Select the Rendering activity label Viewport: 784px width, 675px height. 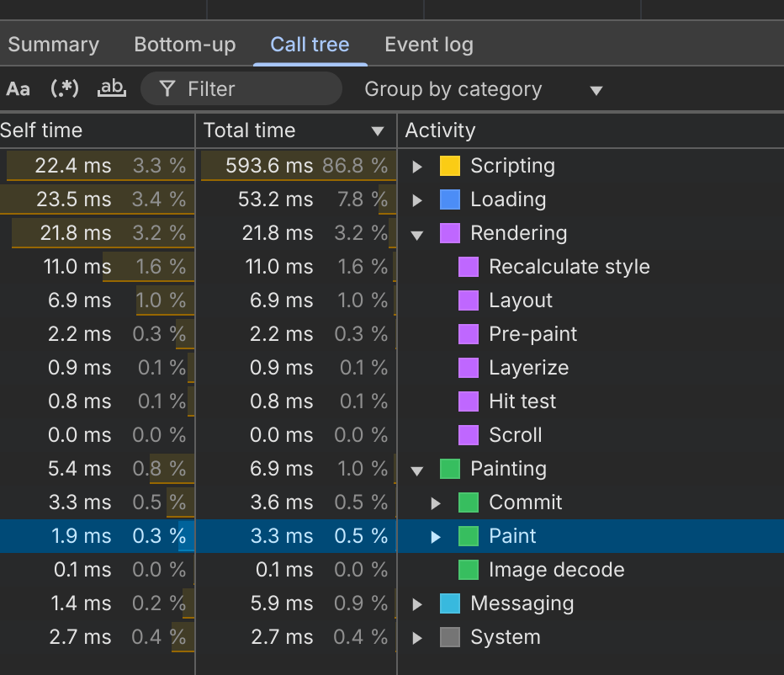click(518, 232)
